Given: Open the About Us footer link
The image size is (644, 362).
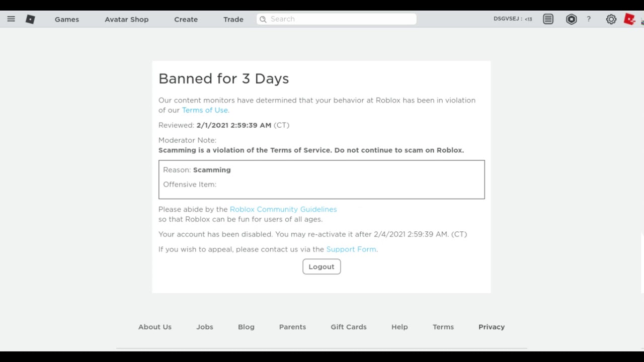Looking at the screenshot, I should [155, 327].
